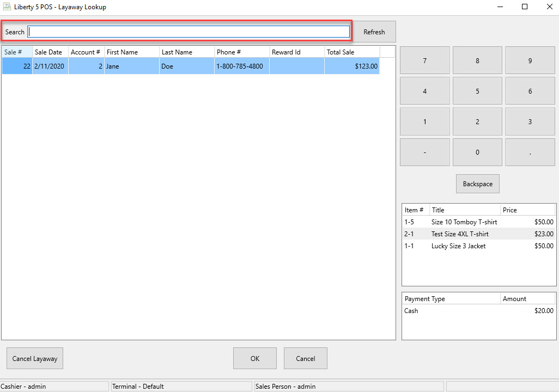The image size is (559, 392).
Task: Click the Refresh button
Action: pos(374,32)
